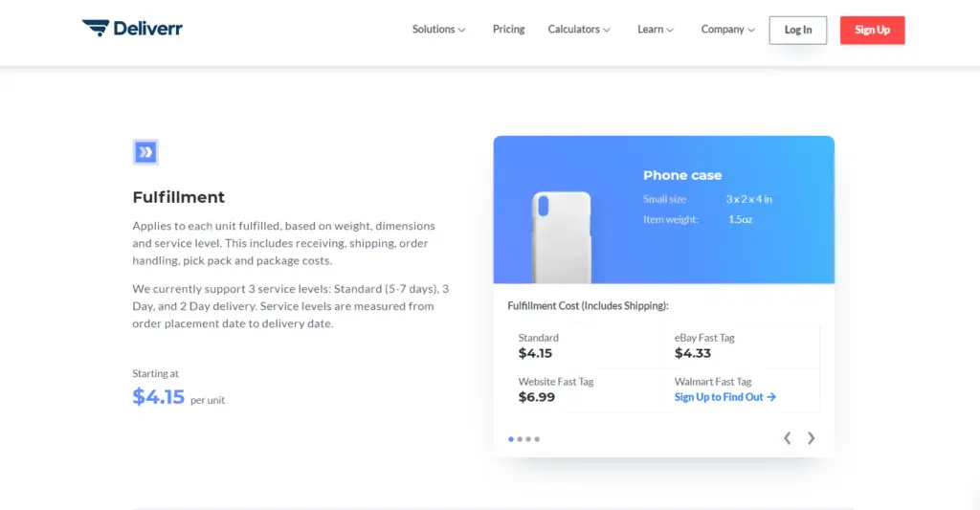Expand the Company menu
The width and height of the screenshot is (980, 510).
pos(727,30)
